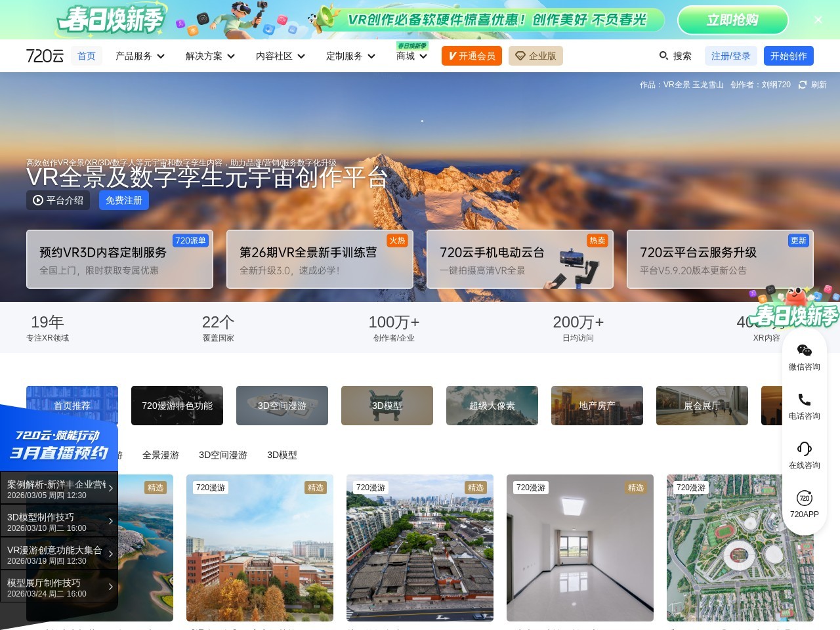This screenshot has height=630, width=840.
Task: Click the 720云 logo
Action: [x=43, y=56]
